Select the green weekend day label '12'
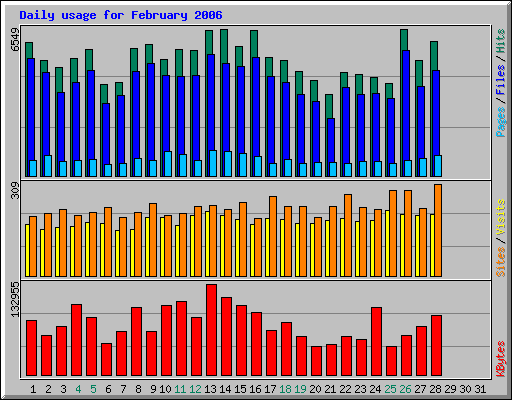Viewport: 512px width, 400px height. coord(195,389)
